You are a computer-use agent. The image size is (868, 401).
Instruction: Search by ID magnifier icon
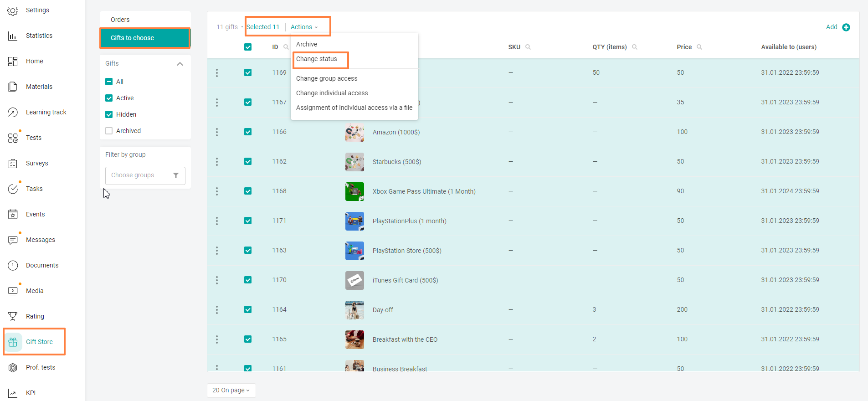click(x=286, y=47)
